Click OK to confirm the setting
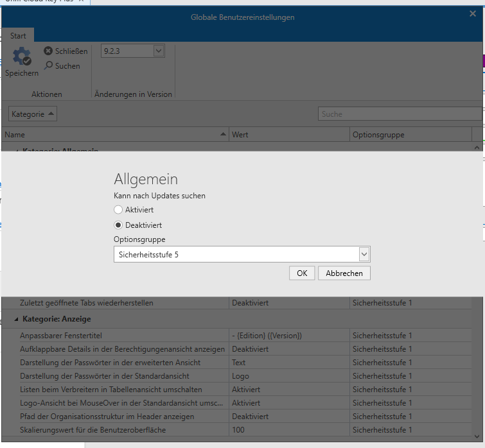The height and width of the screenshot is (448, 485). coord(302,273)
